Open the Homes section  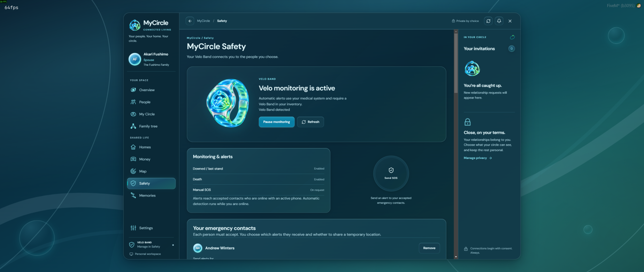point(151,147)
